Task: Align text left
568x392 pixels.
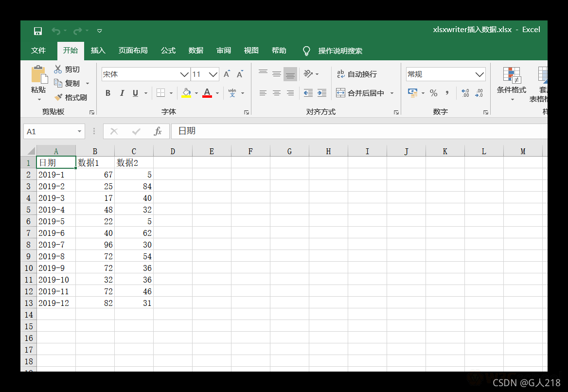Action: (x=263, y=93)
